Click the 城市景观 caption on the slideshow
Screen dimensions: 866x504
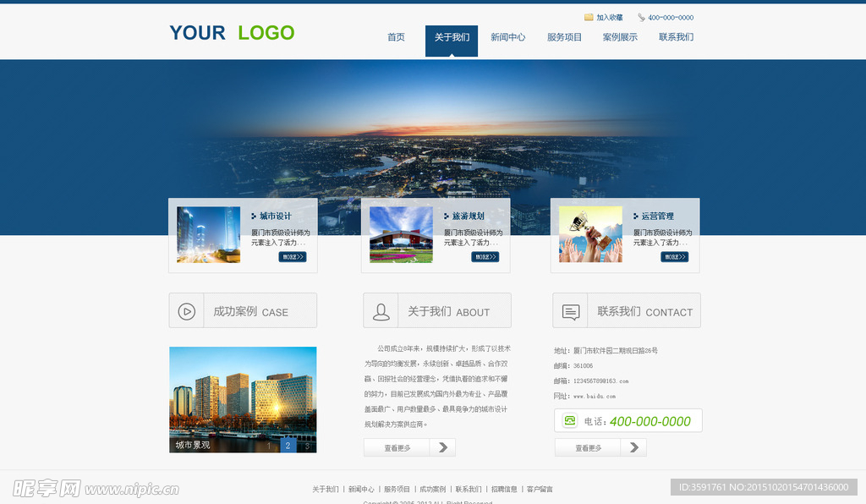[x=193, y=445]
